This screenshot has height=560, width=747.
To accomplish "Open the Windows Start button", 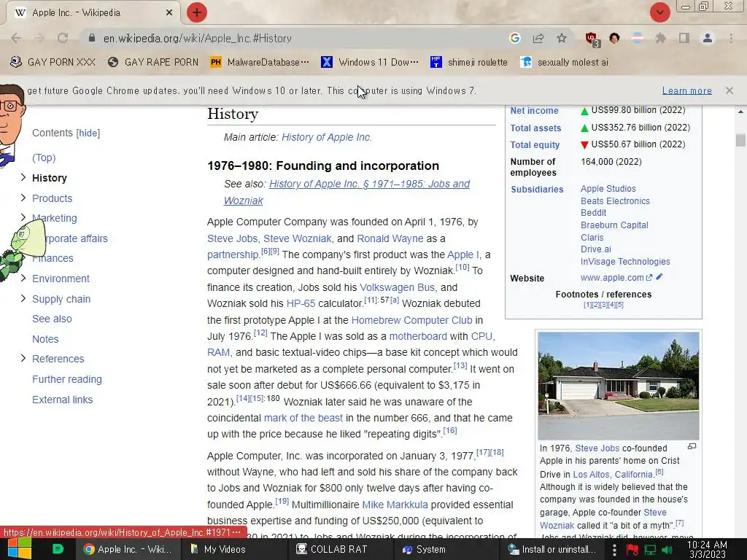I will click(x=20, y=549).
